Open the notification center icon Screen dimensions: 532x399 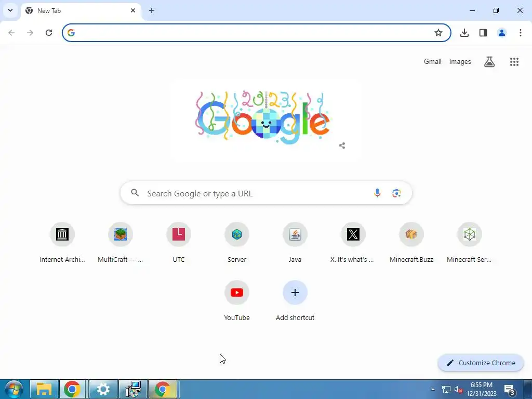(x=510, y=390)
